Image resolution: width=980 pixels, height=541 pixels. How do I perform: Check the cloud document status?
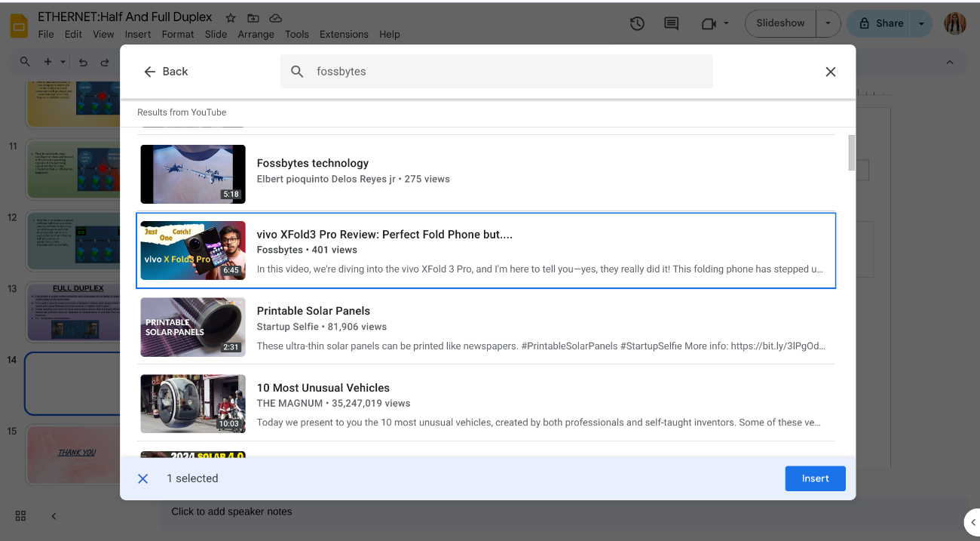click(x=275, y=17)
